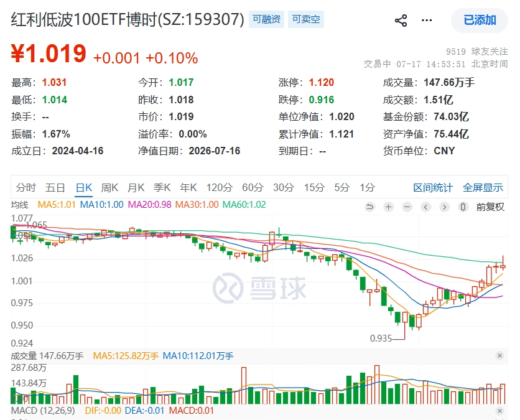This screenshot has width=520, height=420.
Task: Zoom out chart with minus icon
Action: 407,207
